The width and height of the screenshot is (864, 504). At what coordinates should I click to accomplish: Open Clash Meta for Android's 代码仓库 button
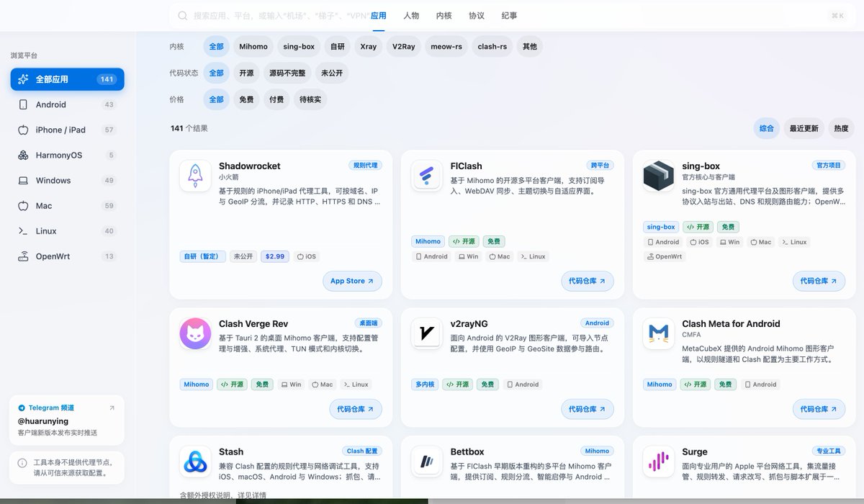click(x=819, y=409)
